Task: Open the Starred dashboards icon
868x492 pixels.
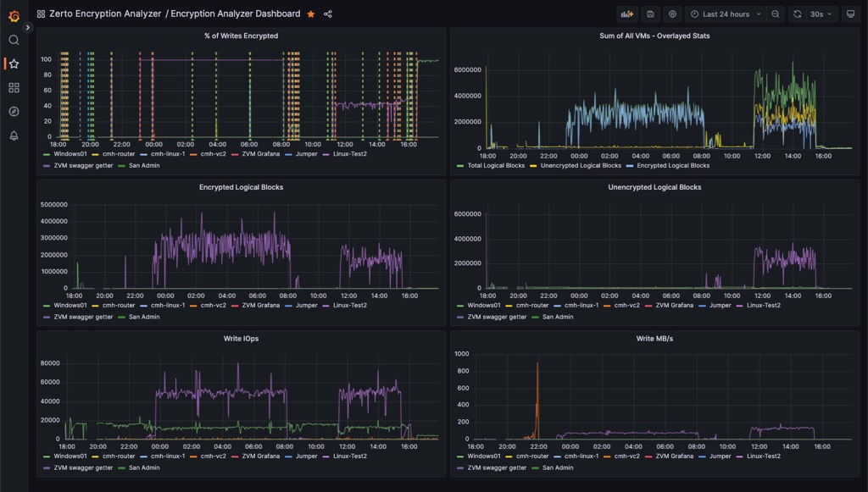Action: point(14,64)
